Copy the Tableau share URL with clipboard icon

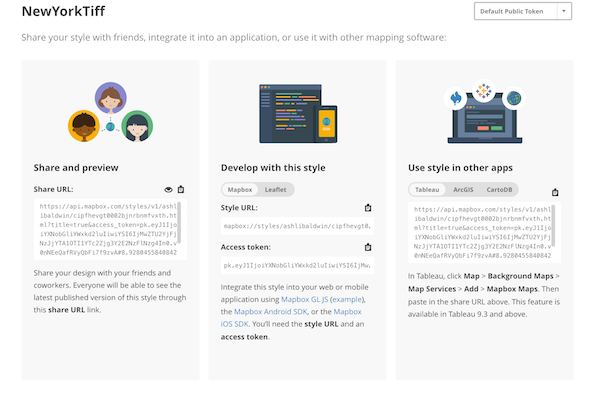555,192
